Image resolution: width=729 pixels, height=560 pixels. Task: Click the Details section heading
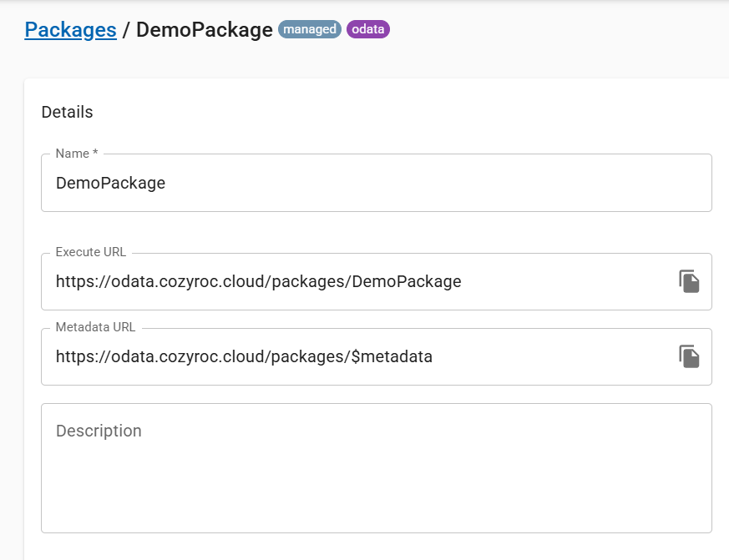pyautogui.click(x=67, y=112)
